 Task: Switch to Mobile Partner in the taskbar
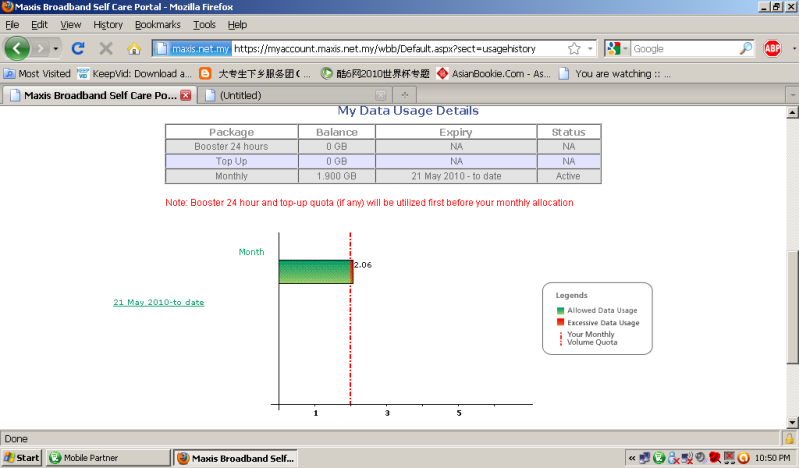pyautogui.click(x=108, y=458)
